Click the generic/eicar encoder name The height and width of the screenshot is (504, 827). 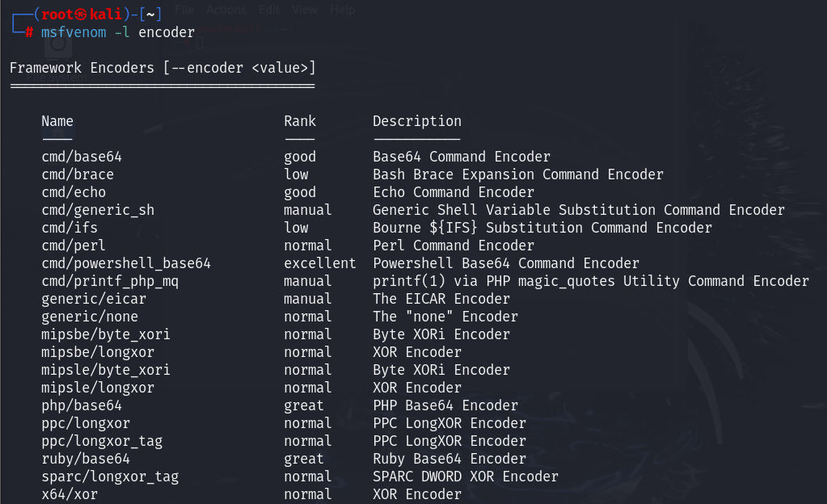click(x=94, y=299)
